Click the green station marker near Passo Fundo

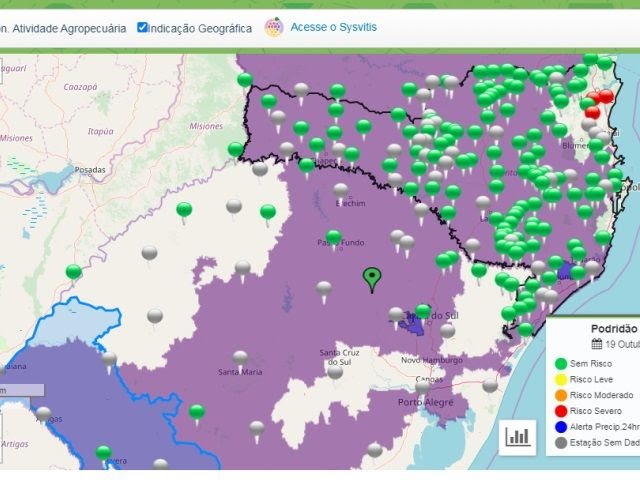pyautogui.click(x=333, y=237)
